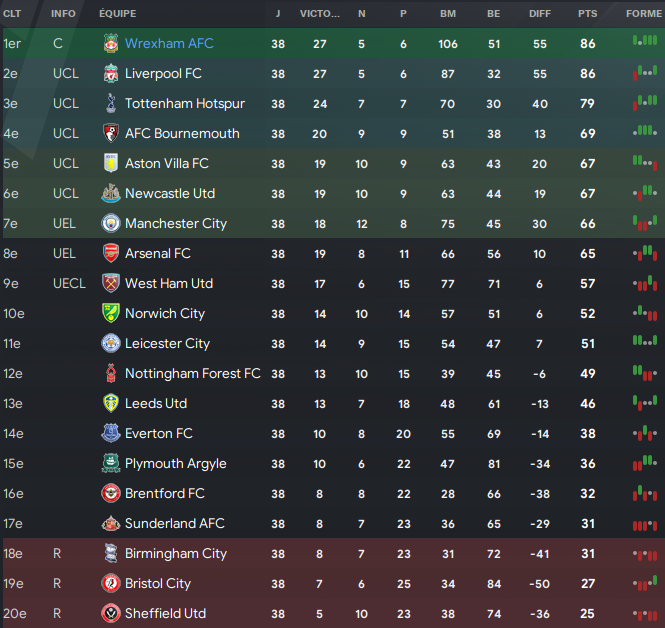The image size is (665, 628).
Task: Sort by the ÉQUIPE column header
Action: point(117,14)
